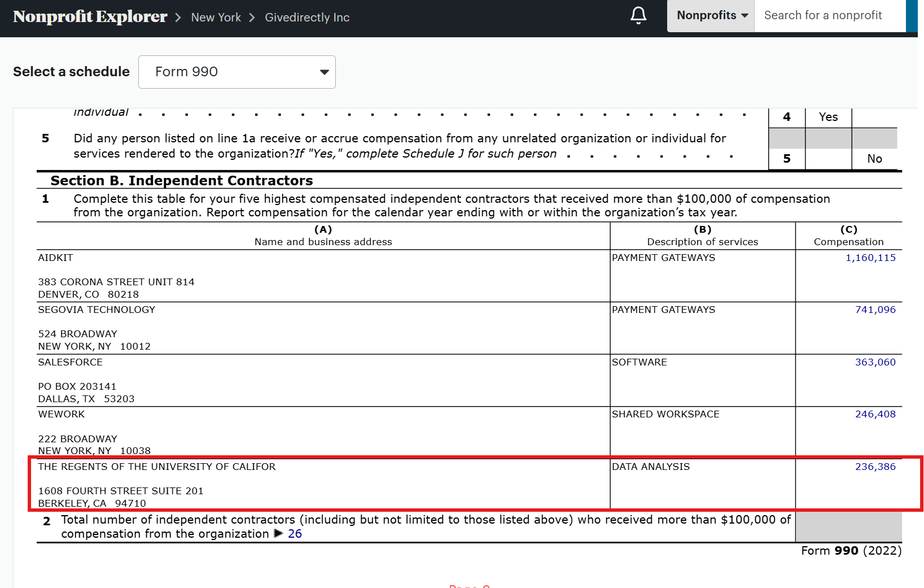This screenshot has width=924, height=588.
Task: Click the PO BOX 203141 address line
Action: (77, 386)
